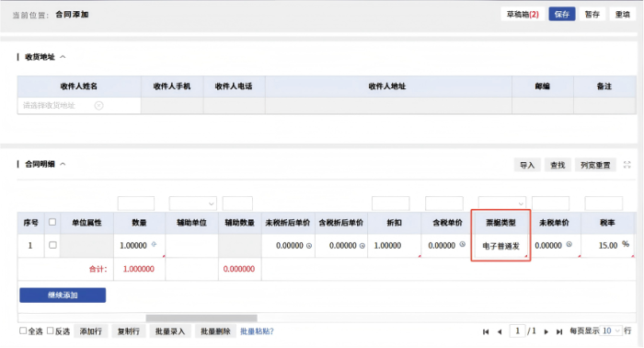Image resolution: width=644 pixels, height=348 pixels.
Task: Focus the 折扣 filter input
Action: coord(391,203)
